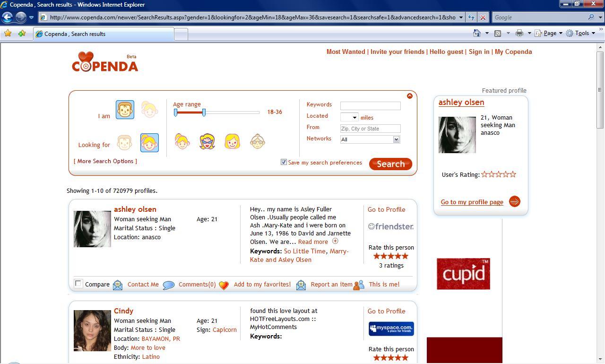Image resolution: width=605 pixels, height=364 pixels.
Task: Select the male face for 'I am'
Action: (x=125, y=110)
